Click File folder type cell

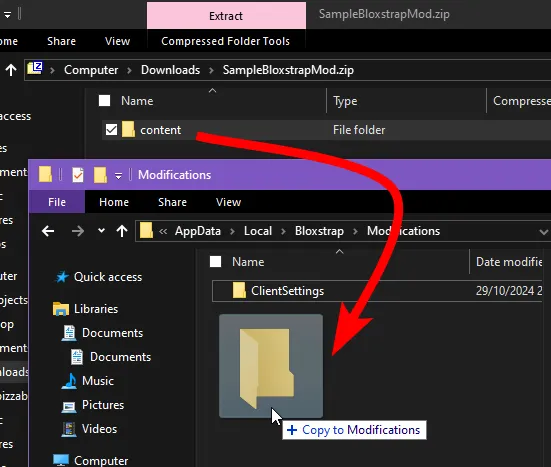pyautogui.click(x=359, y=130)
